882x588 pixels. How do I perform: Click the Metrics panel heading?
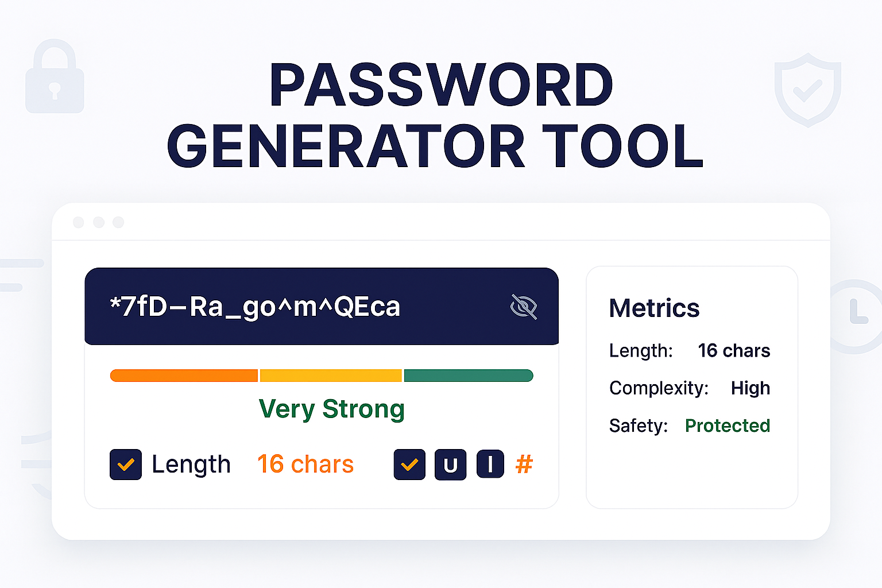654,308
